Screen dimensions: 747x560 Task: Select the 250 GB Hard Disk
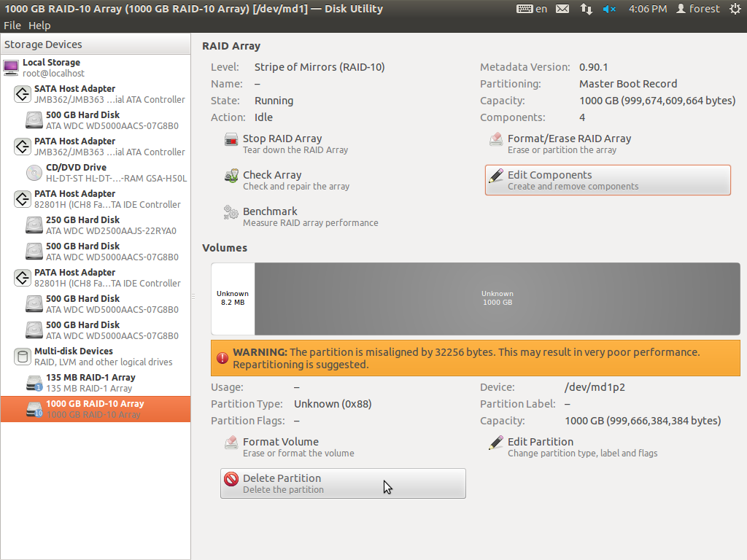(x=82, y=225)
